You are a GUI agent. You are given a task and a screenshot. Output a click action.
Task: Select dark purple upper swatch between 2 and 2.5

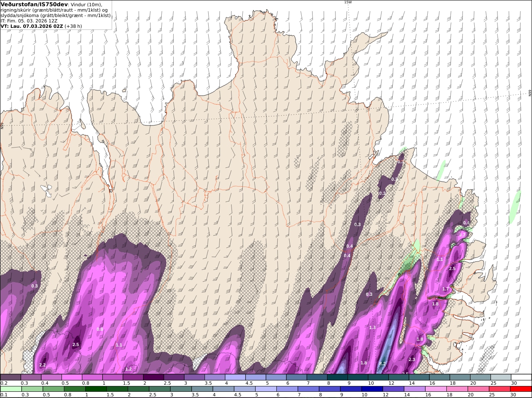click(153, 377)
